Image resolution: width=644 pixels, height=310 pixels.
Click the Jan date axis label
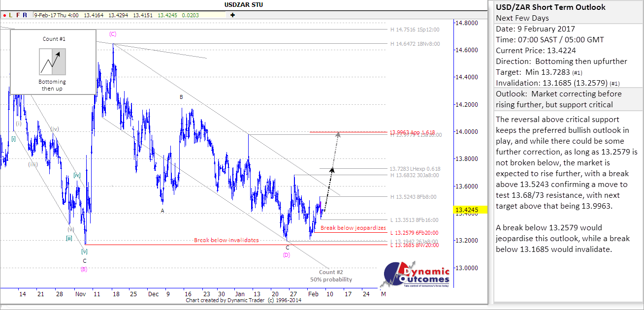coord(239,294)
